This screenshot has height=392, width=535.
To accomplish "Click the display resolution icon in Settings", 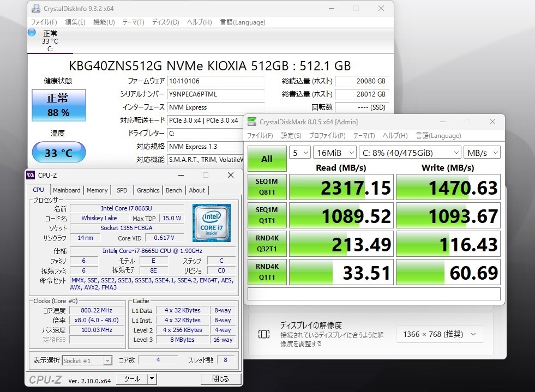I will click(x=264, y=334).
